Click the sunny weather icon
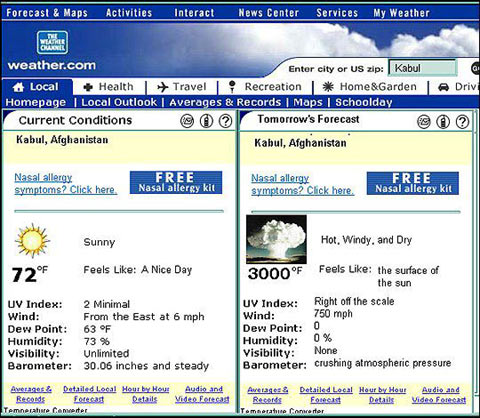Screen dimensions: 480x418 coord(32,240)
